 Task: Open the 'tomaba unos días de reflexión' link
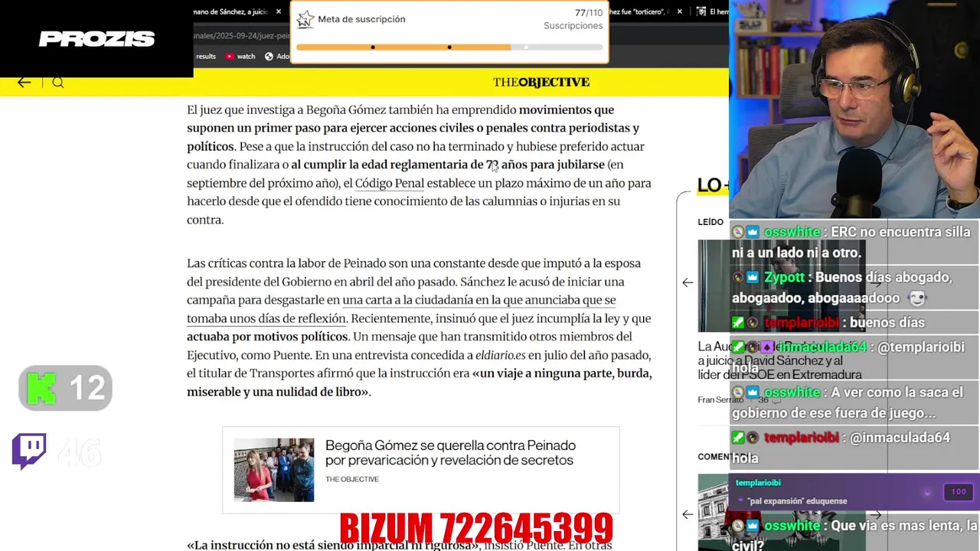pos(266,318)
